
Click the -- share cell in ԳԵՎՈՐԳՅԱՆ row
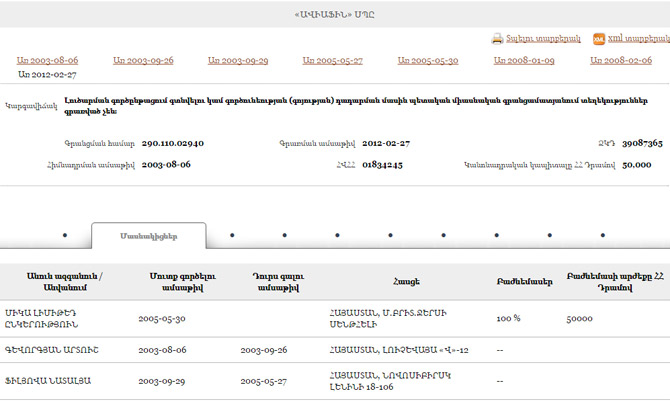point(500,350)
